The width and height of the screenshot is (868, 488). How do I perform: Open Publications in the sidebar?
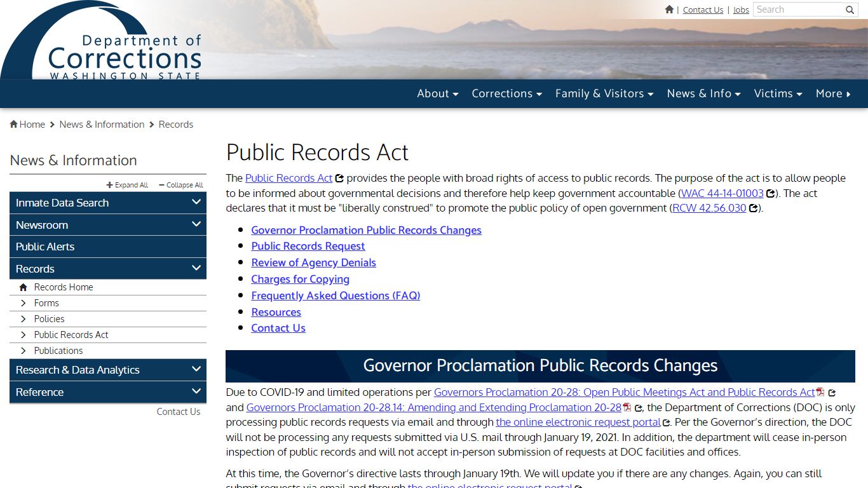coord(58,351)
